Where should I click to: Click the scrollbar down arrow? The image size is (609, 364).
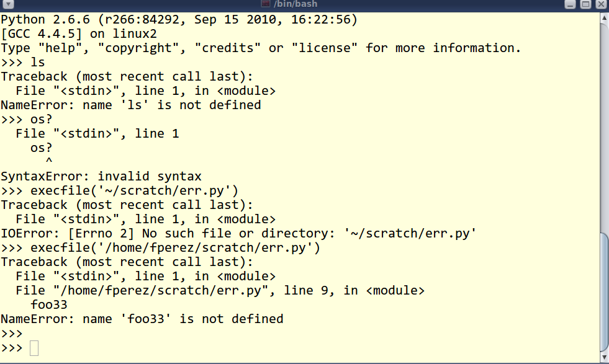[x=604, y=357]
